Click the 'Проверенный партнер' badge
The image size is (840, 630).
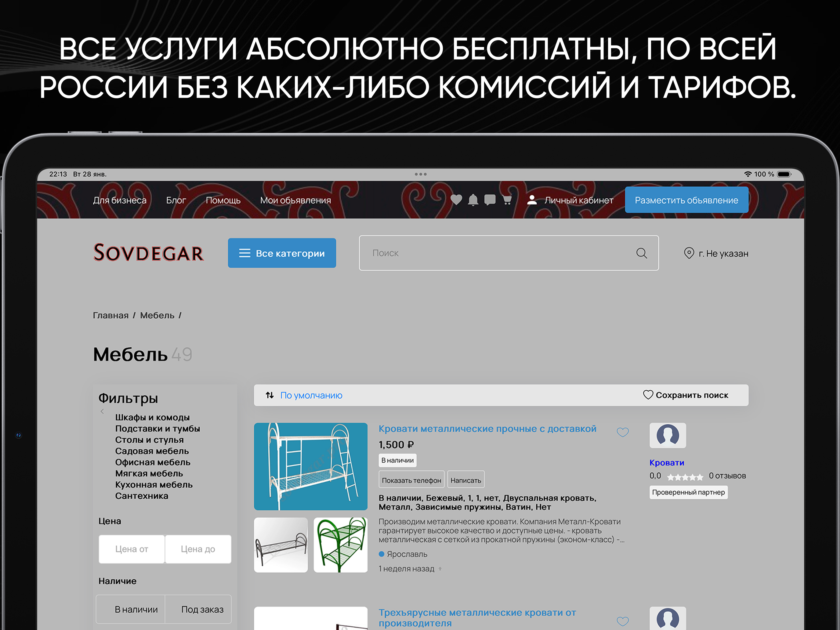click(x=689, y=492)
